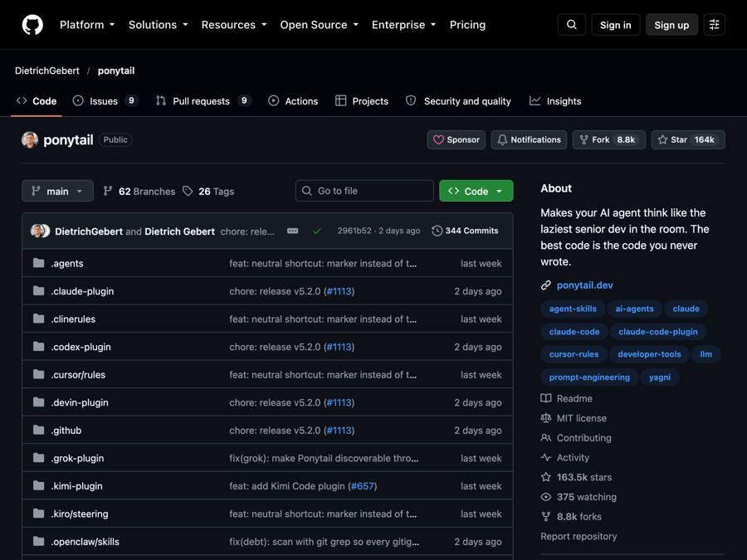
Task: Click the folder icon beside .claude-plugin
Action: click(38, 291)
